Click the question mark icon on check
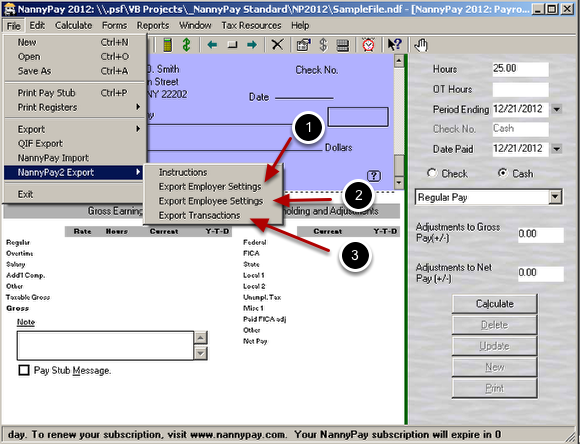580x444 pixels. click(x=374, y=176)
